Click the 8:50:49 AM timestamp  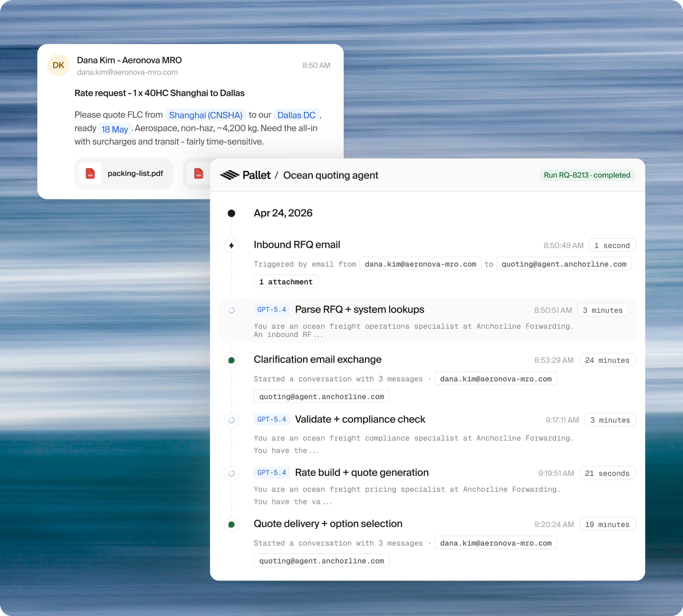563,245
